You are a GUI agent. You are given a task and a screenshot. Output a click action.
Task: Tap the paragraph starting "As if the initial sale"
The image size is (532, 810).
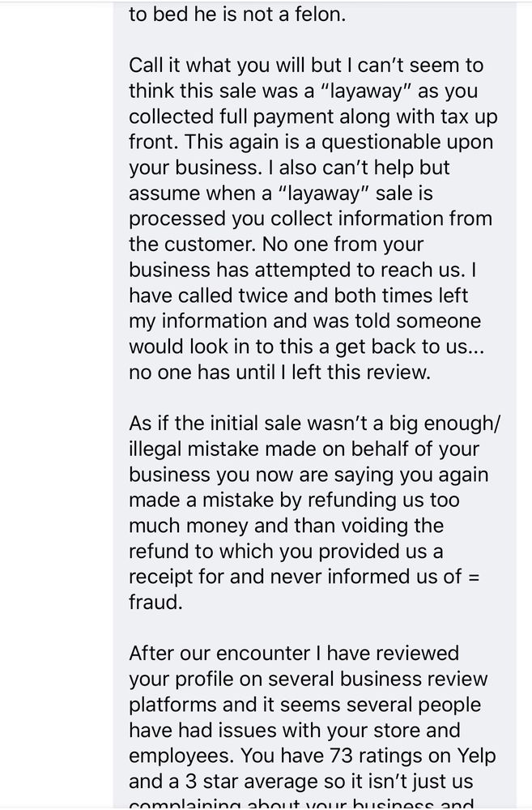(x=315, y=512)
